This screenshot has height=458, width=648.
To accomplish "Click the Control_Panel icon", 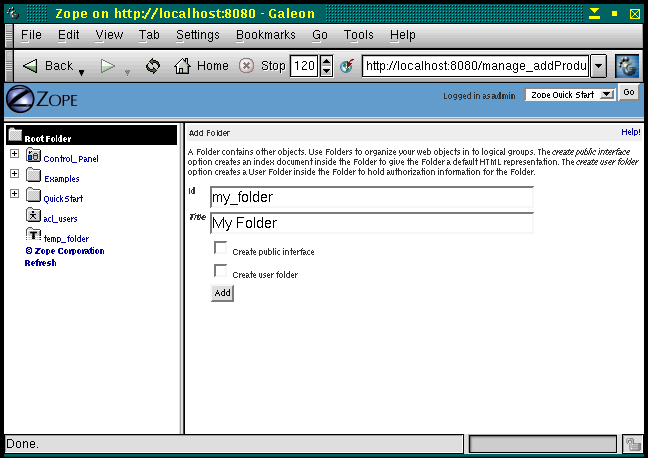I will coord(33,155).
